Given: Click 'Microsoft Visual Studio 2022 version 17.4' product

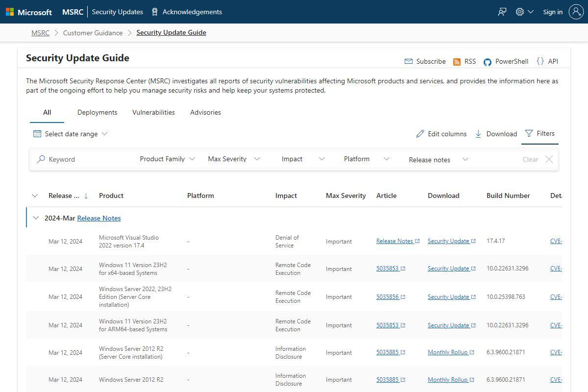Looking at the screenshot, I should [129, 242].
